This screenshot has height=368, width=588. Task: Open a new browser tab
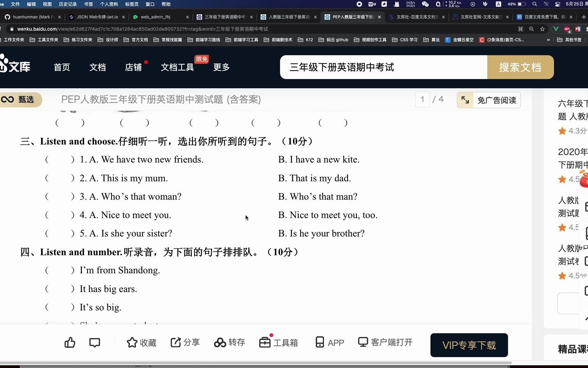[584, 17]
